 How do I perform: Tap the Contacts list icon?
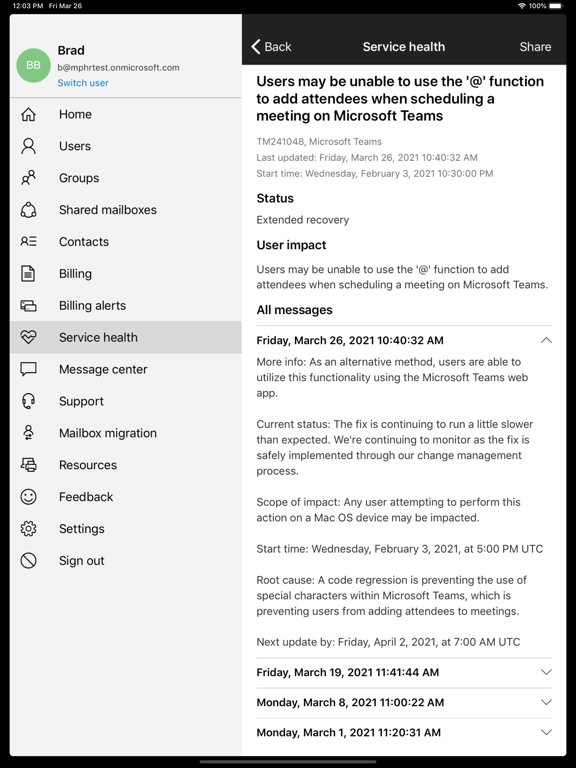(x=28, y=241)
